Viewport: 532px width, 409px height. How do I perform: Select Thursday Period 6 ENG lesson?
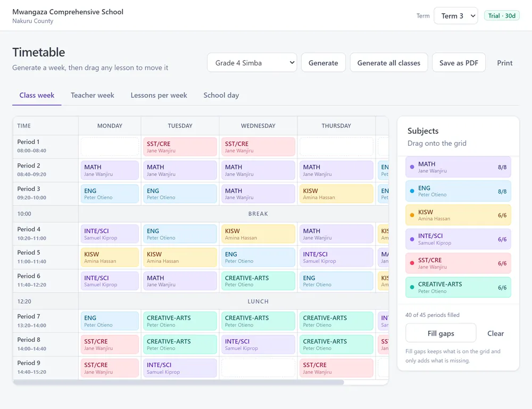tap(336, 281)
